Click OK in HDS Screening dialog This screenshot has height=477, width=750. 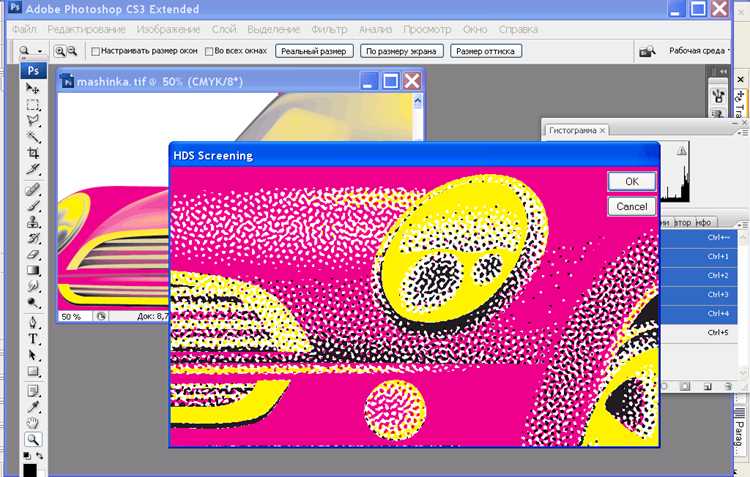coord(632,181)
